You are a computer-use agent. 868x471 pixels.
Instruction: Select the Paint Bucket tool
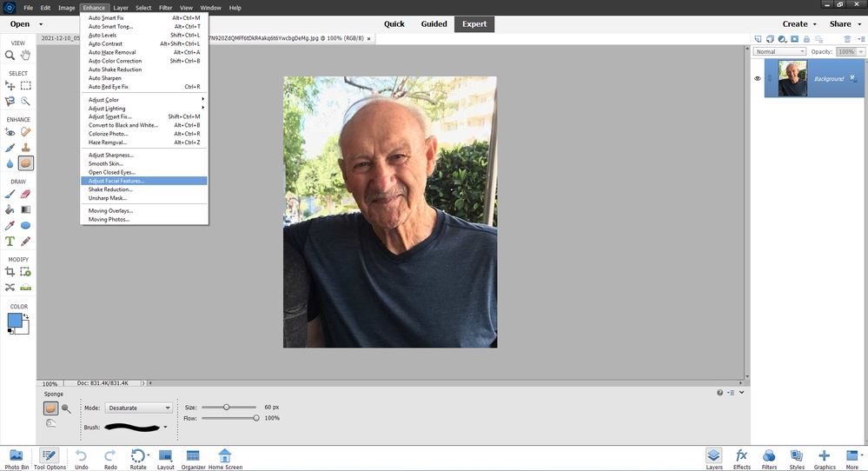[10, 209]
